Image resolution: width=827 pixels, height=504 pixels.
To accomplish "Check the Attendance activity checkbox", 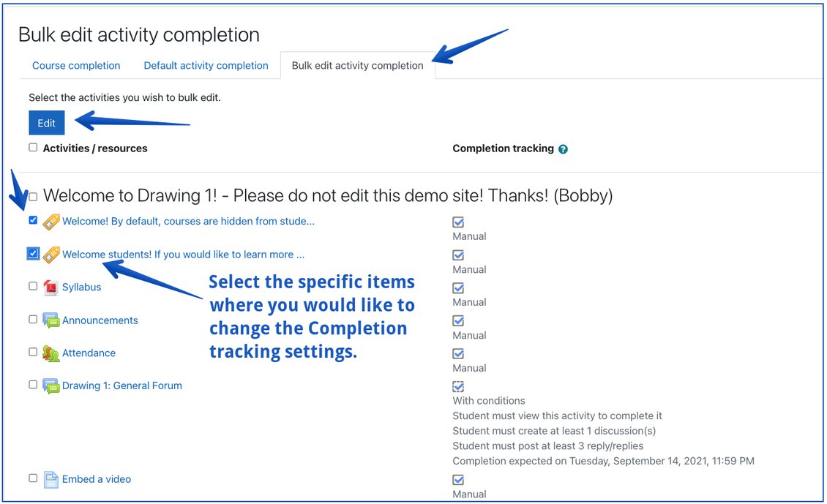I will point(32,352).
